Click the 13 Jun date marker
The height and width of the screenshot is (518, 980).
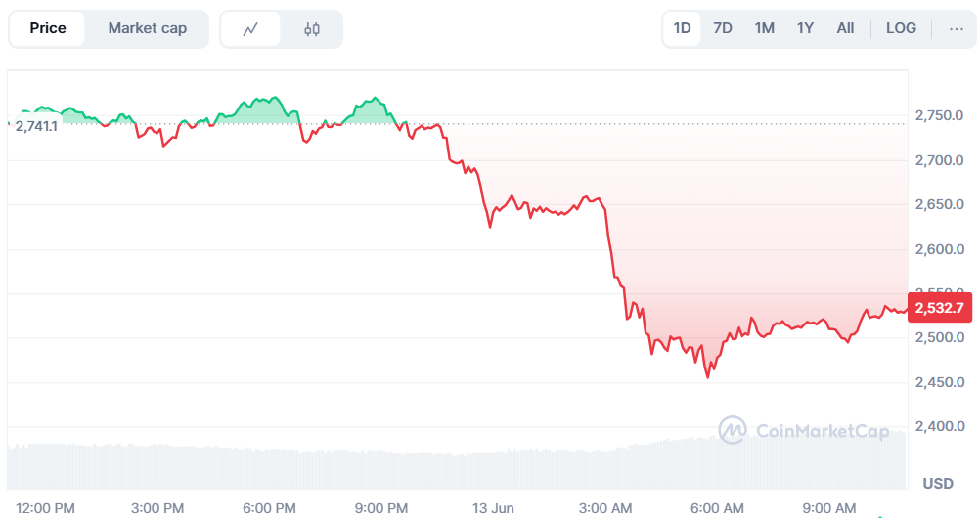pos(494,507)
